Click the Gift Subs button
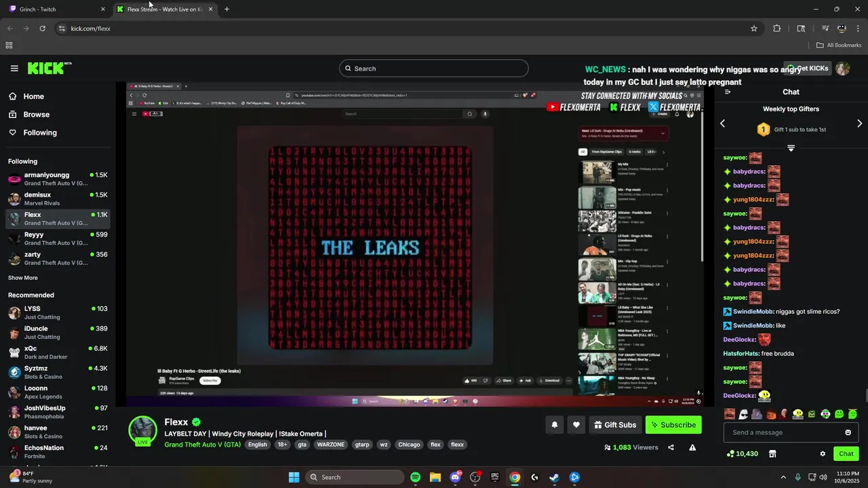This screenshot has width=868, height=488. [615, 425]
